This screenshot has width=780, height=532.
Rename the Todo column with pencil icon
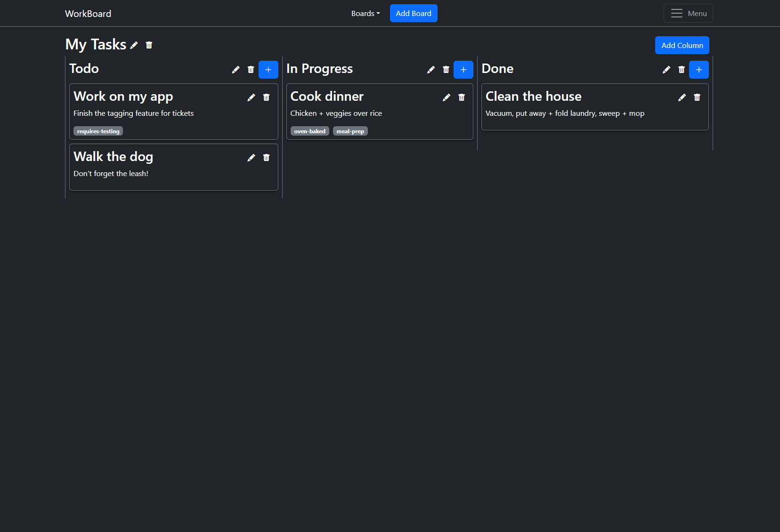pyautogui.click(x=236, y=70)
